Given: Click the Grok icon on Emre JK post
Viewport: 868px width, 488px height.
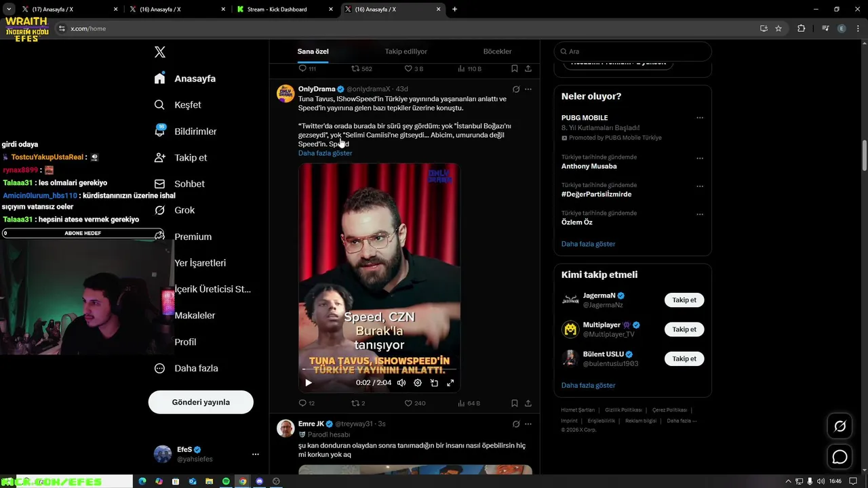Looking at the screenshot, I should (516, 424).
